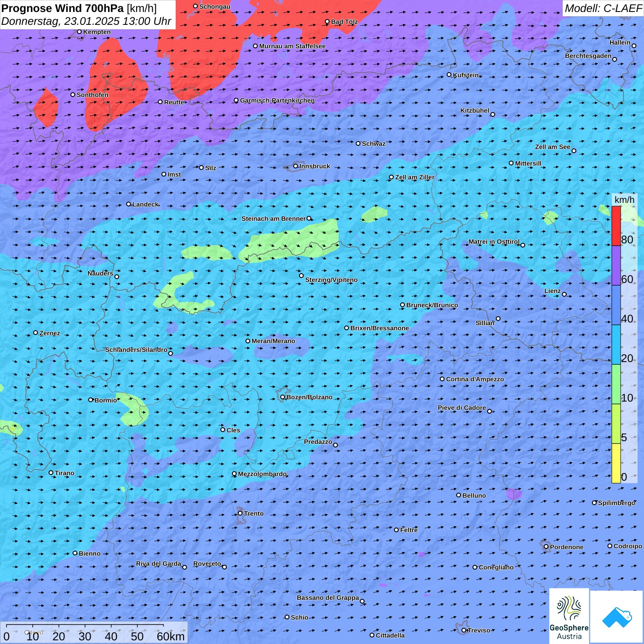644x644 pixels.
Task: Click the Bormio city marker
Action: [x=91, y=400]
